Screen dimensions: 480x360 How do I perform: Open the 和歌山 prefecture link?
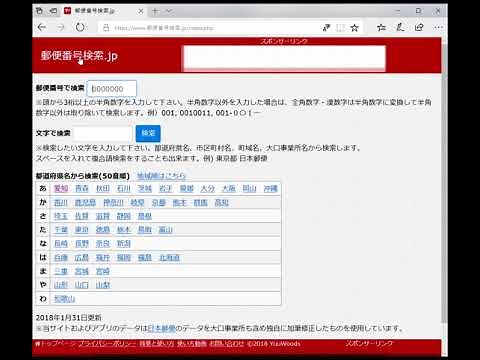click(x=65, y=299)
